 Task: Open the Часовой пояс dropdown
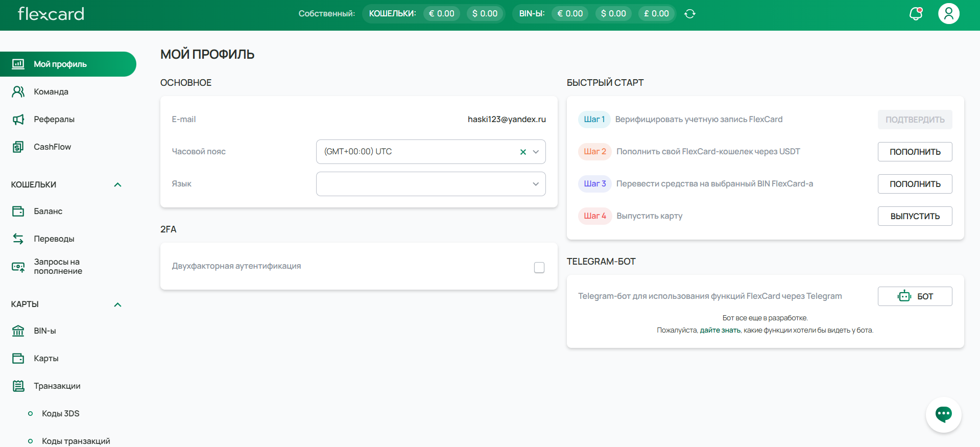click(431, 152)
